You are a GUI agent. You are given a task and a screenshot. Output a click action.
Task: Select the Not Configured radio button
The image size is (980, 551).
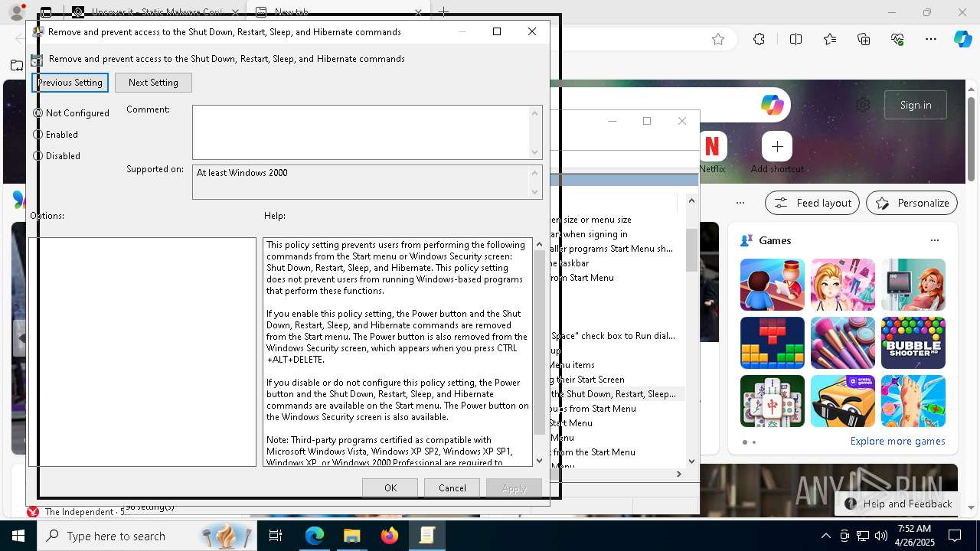pos(38,113)
